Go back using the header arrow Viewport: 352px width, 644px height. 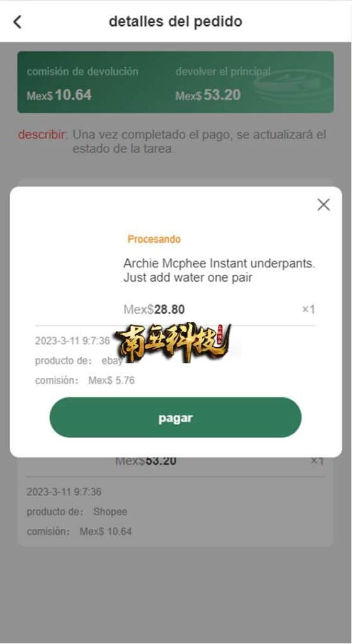[17, 22]
